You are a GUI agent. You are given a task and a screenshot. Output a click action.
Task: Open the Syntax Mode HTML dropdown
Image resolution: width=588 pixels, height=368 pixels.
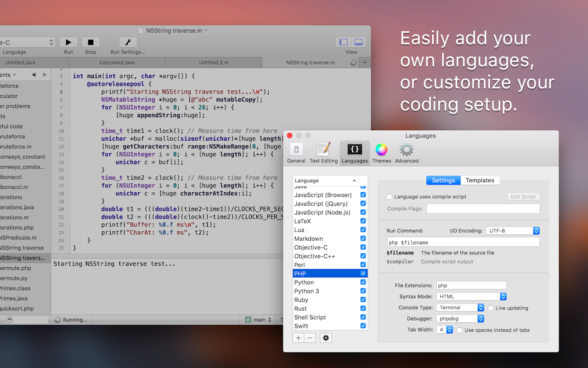[471, 297]
